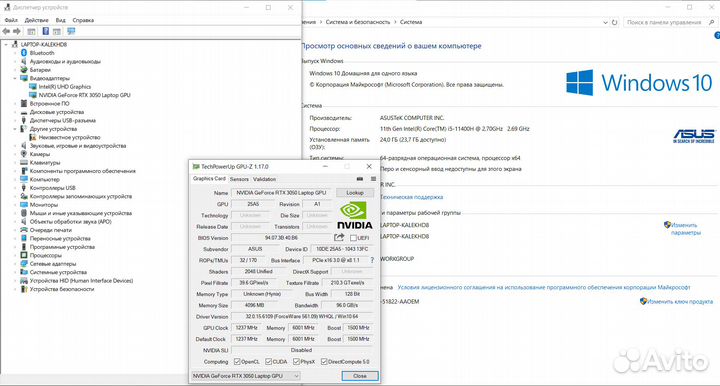Open the blue Help icon in Device Manager toolbar
720x386 pixels.
(45, 31)
